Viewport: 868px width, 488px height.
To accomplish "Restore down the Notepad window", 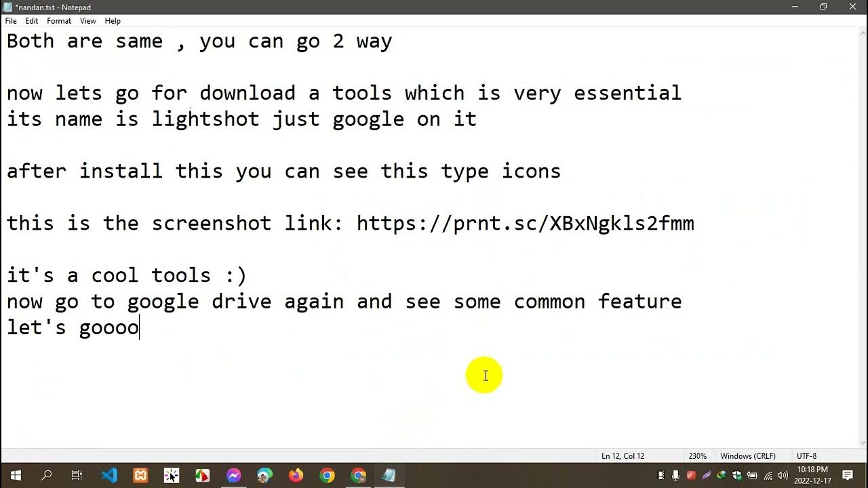I will coord(823,7).
